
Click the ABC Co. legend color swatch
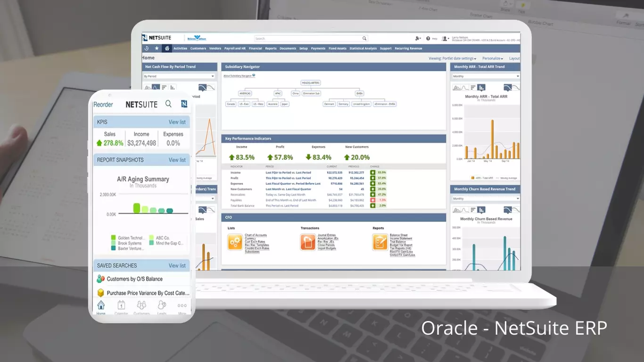click(x=151, y=238)
